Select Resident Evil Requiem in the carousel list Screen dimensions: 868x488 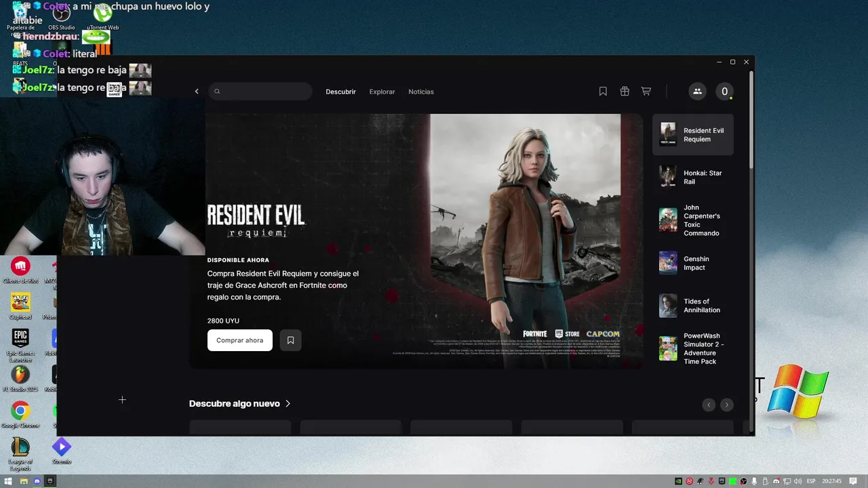point(693,134)
